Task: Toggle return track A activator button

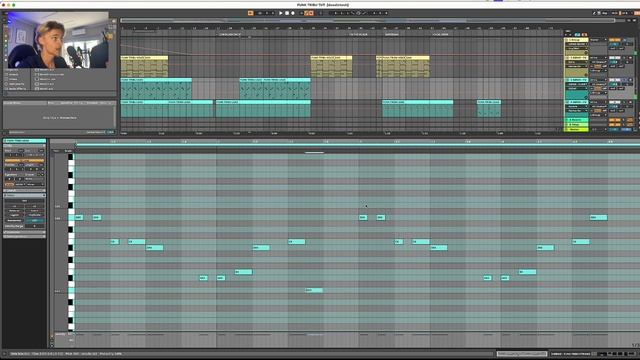Action: pyautogui.click(x=615, y=120)
